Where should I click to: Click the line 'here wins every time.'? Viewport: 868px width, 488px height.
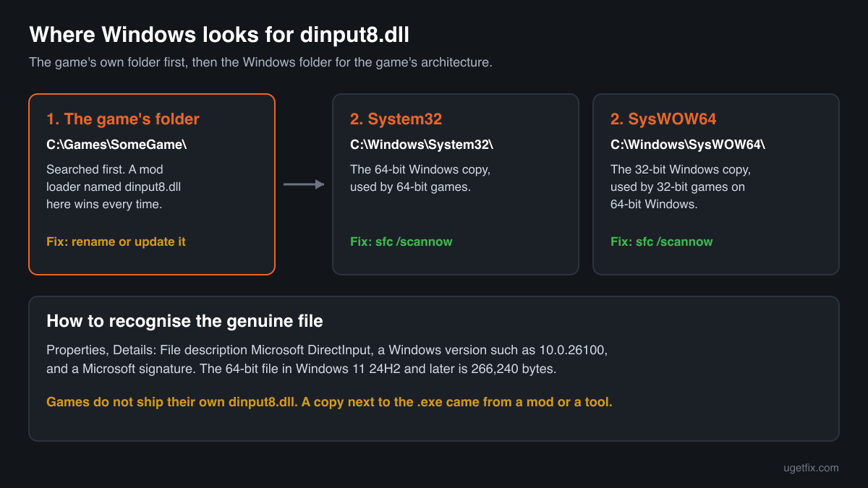[x=104, y=204]
